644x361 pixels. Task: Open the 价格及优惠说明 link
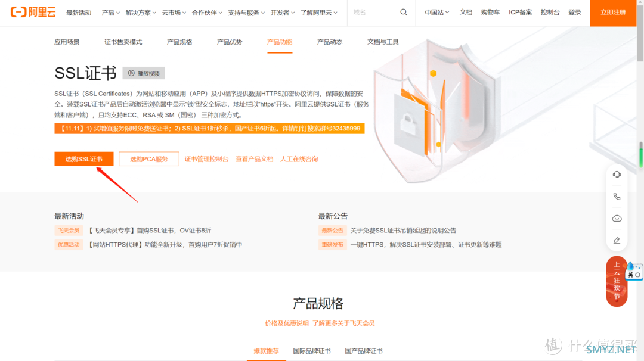287,323
